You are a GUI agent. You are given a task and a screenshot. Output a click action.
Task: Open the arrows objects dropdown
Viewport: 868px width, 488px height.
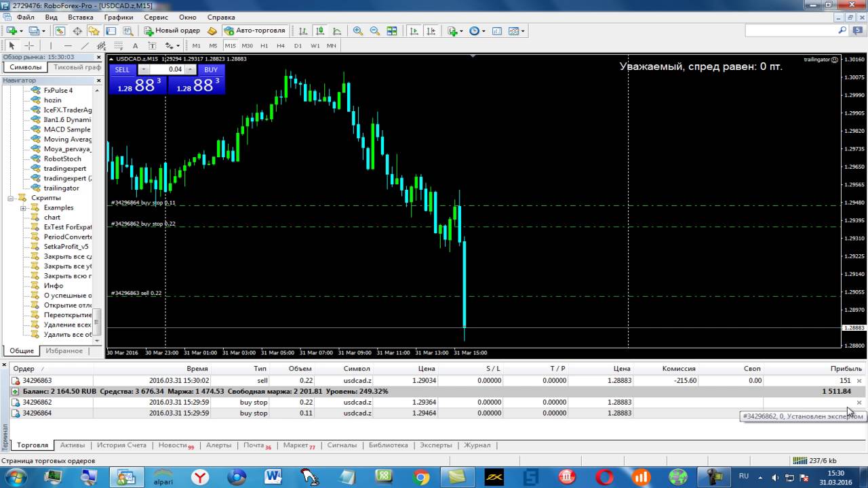[178, 46]
